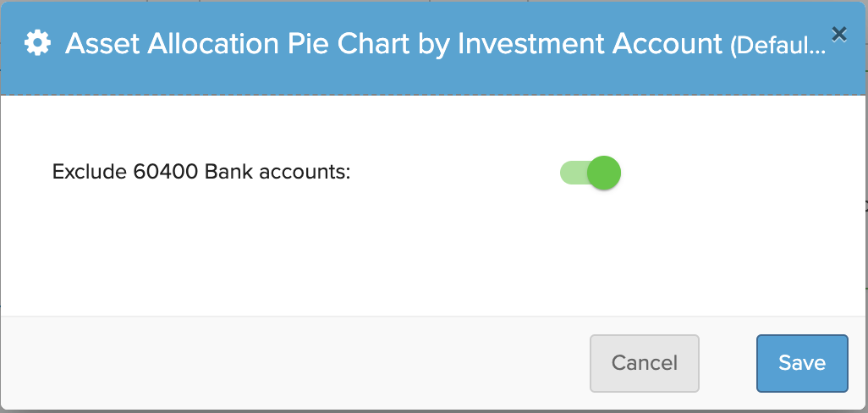Confirm settings with the blue Save button
This screenshot has width=868, height=413.
[x=802, y=363]
